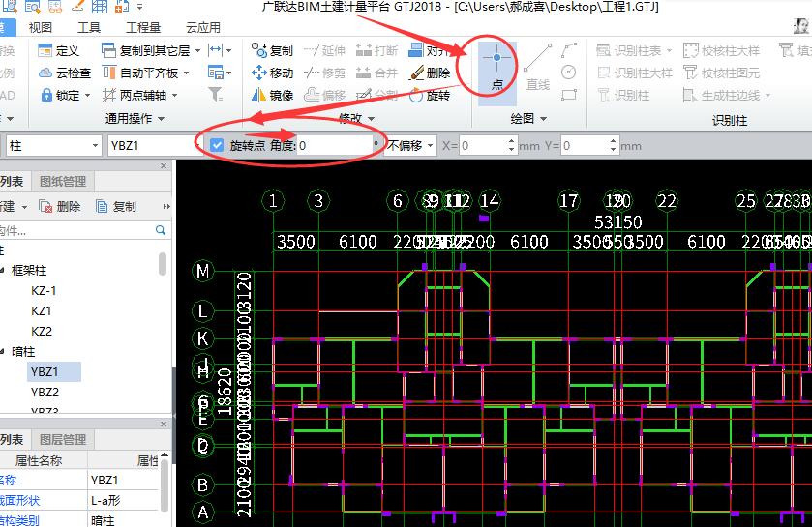812x527 pixels.
Task: Click the Y offset input field
Action: coord(585,146)
